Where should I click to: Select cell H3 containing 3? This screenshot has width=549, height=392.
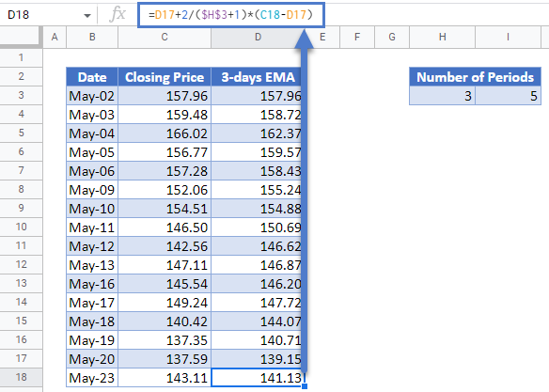coord(442,96)
